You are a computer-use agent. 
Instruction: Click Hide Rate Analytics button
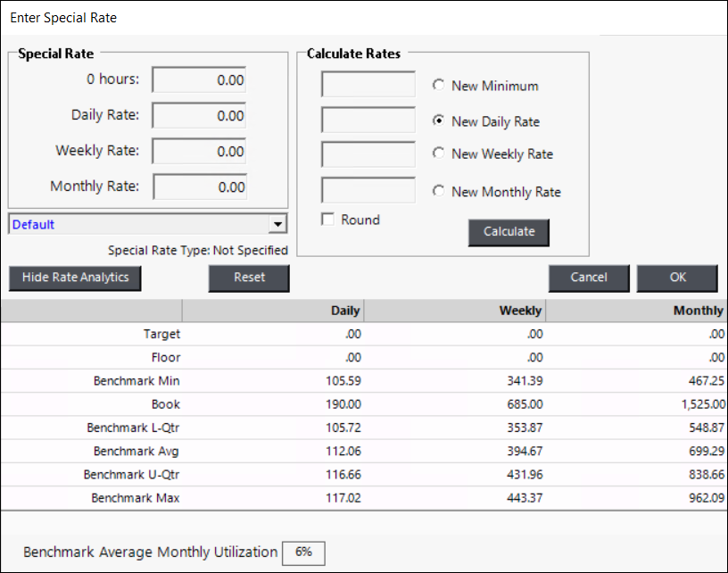[x=75, y=278]
